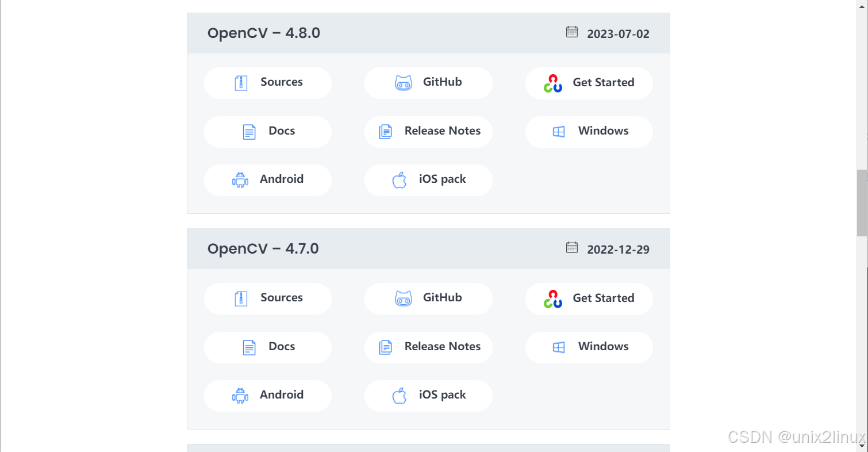Image resolution: width=868 pixels, height=452 pixels.
Task: Click the Android robot icon for OpenCV 4.7.0
Action: [240, 396]
